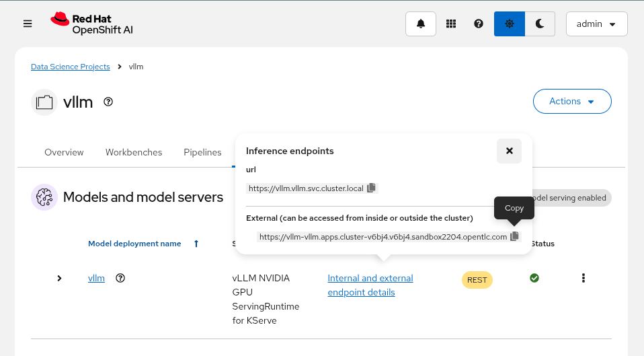This screenshot has height=356, width=644.
Task: Go to Data Science Projects breadcrumb
Action: tap(70, 67)
